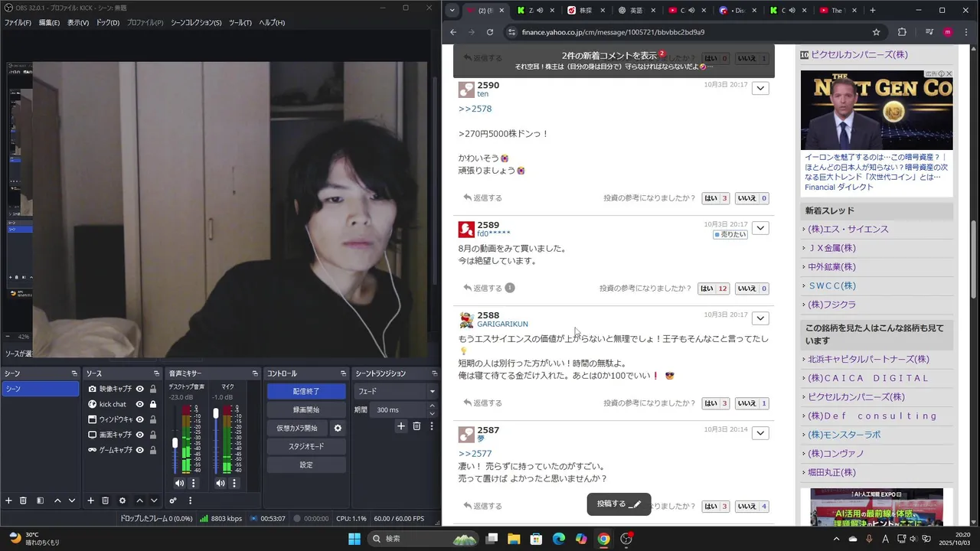Remove selected source with Sources trash icon
980x551 pixels.
106,500
